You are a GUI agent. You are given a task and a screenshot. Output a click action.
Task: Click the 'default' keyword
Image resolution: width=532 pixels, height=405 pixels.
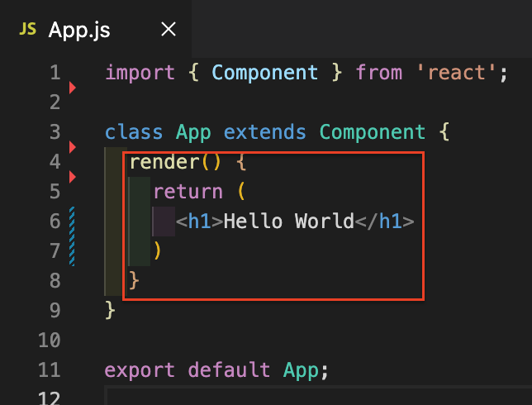229,369
